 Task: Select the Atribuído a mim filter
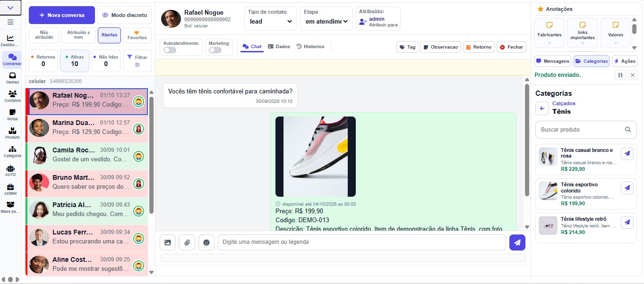click(78, 35)
